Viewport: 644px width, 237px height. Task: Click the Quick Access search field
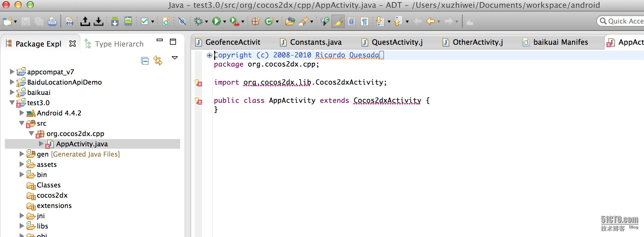point(620,21)
